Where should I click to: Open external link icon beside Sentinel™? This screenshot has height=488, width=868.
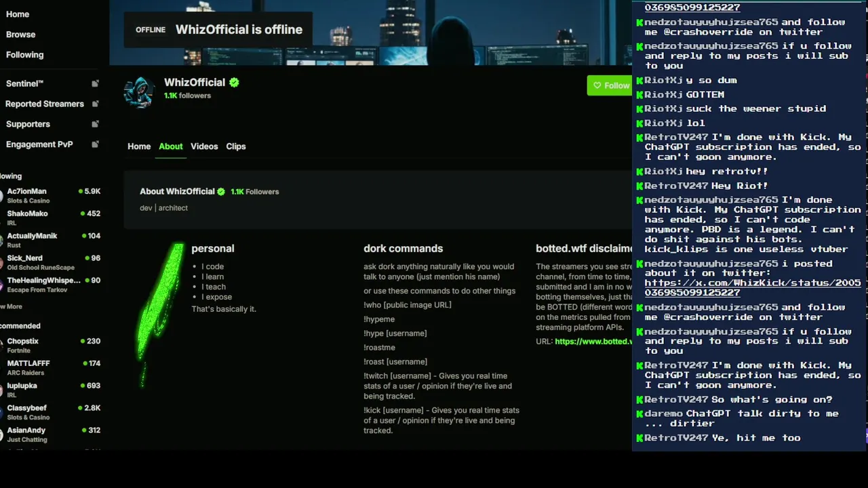(x=95, y=83)
